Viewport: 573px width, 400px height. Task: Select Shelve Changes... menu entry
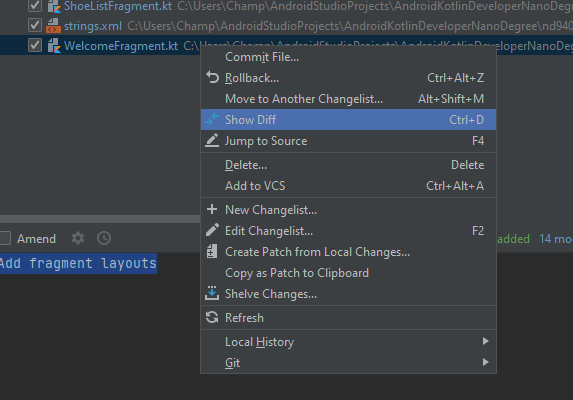[x=348, y=294]
